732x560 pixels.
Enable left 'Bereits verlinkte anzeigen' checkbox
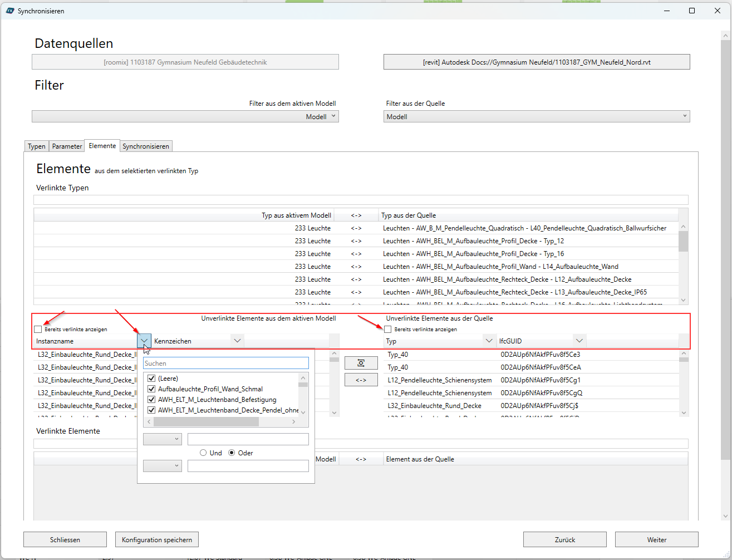38,330
